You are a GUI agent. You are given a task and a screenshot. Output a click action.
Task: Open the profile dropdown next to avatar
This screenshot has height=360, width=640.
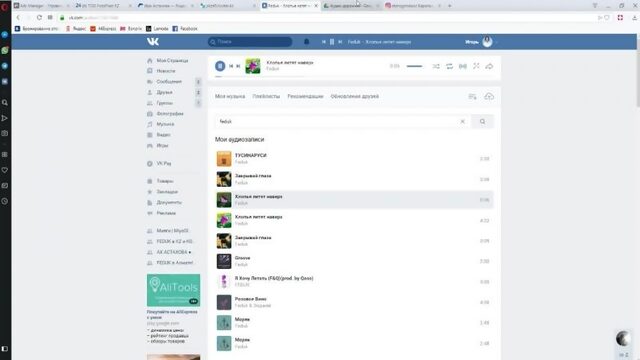(496, 42)
